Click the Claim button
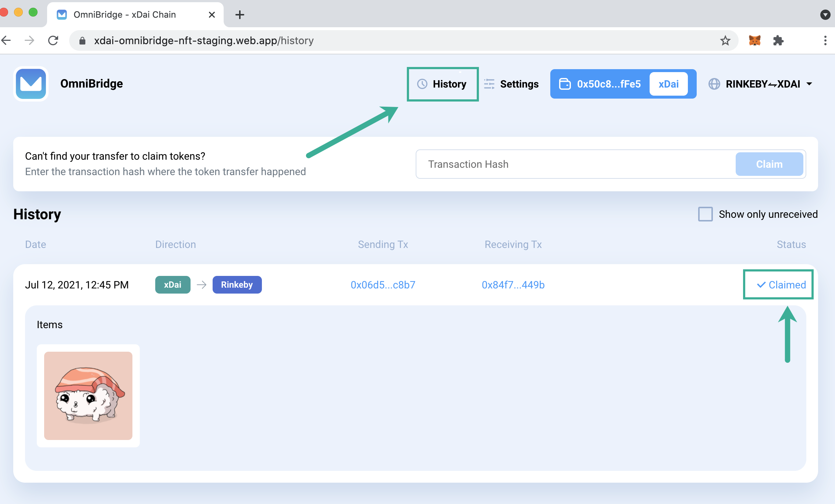The image size is (835, 504). [769, 164]
